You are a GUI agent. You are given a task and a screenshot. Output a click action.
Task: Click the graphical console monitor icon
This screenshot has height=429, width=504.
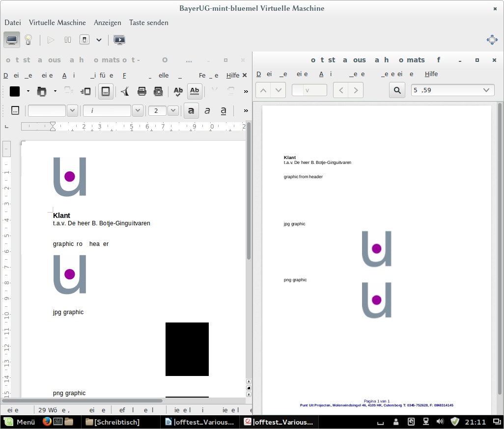[12, 40]
